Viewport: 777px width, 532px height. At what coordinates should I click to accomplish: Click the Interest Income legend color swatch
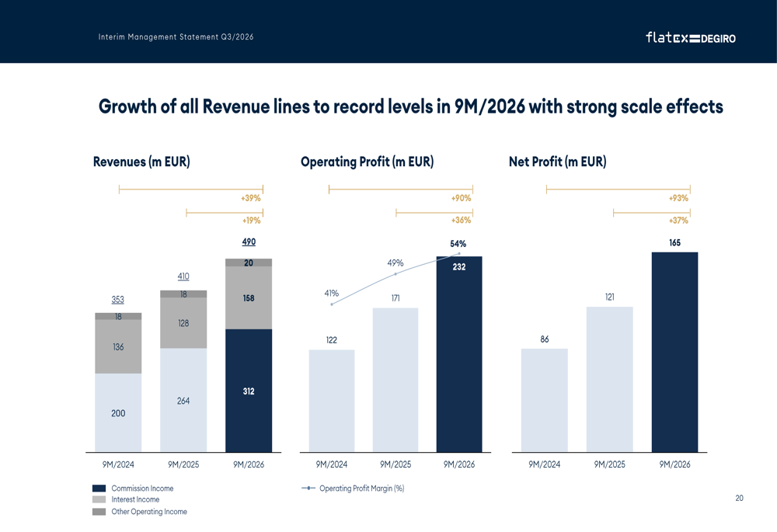coord(99,500)
